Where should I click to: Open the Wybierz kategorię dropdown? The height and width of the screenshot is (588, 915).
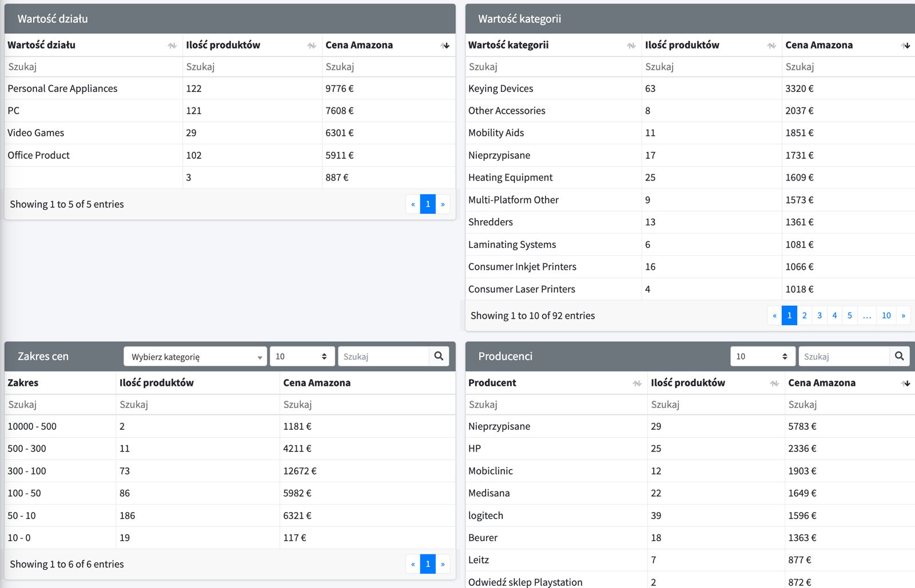point(195,357)
